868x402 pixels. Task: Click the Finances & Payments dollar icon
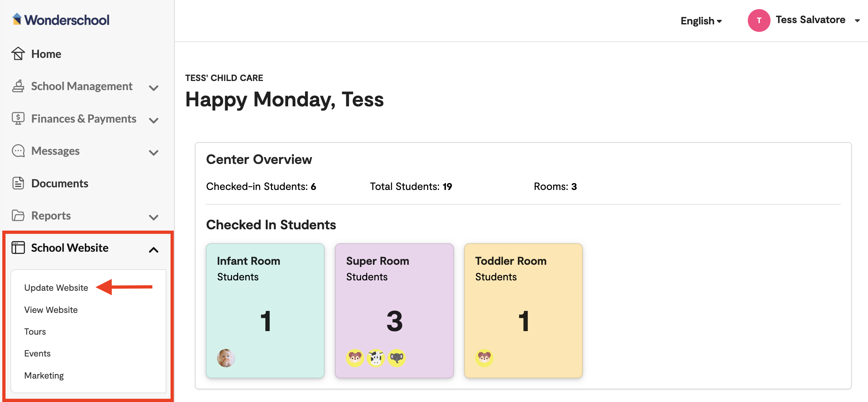coord(18,118)
